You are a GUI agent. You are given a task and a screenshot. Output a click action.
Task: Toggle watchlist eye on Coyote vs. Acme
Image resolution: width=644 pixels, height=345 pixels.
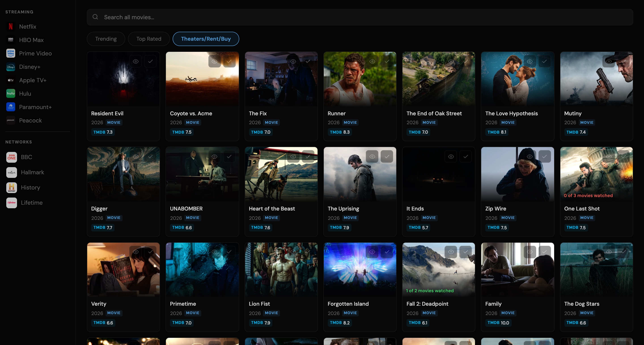pos(214,61)
